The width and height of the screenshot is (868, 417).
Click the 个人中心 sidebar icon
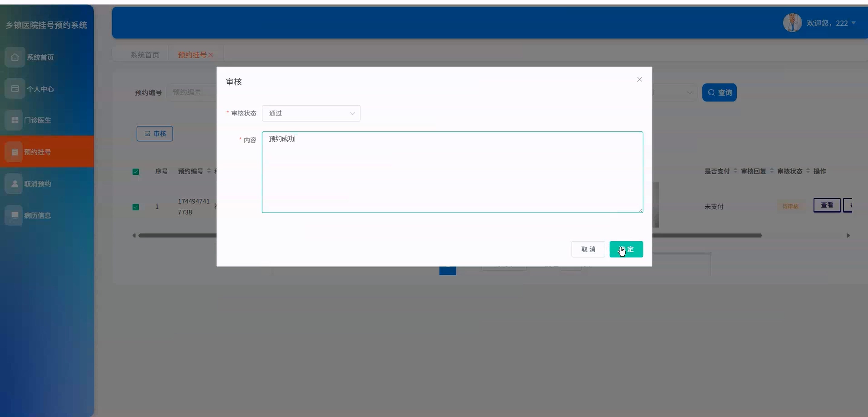15,89
